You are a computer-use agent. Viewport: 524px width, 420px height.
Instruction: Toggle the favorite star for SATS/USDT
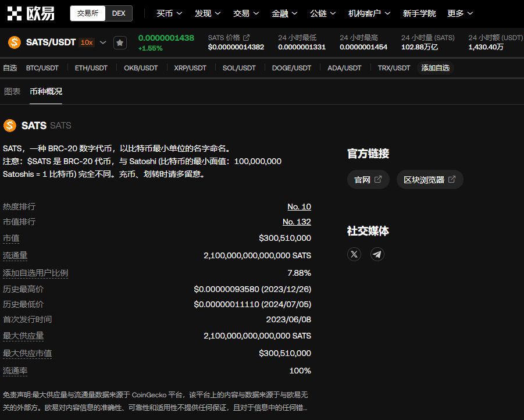coord(120,42)
